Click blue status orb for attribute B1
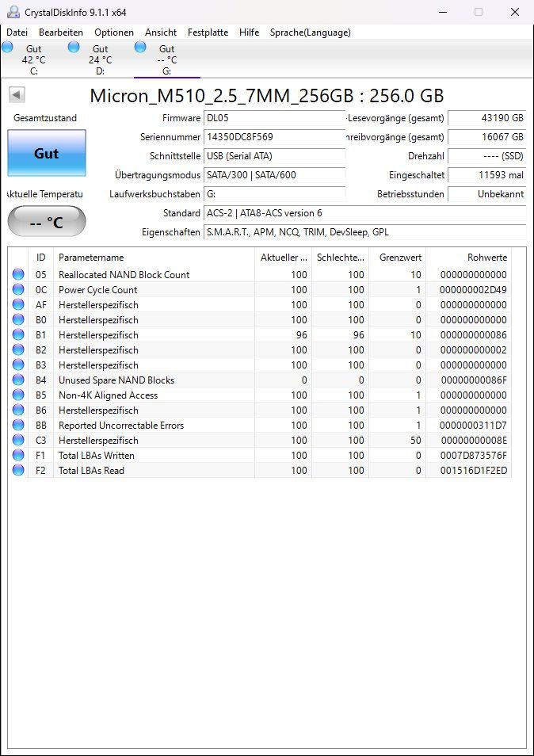This screenshot has width=534, height=756. tap(18, 335)
